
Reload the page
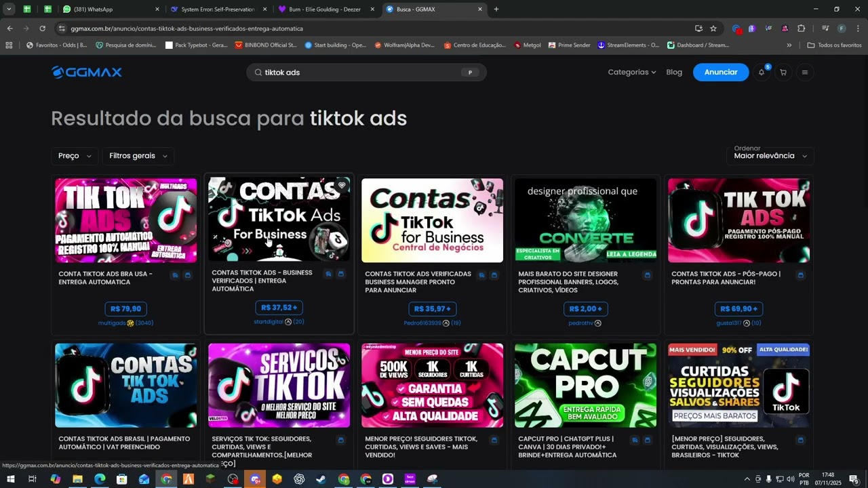(x=42, y=28)
